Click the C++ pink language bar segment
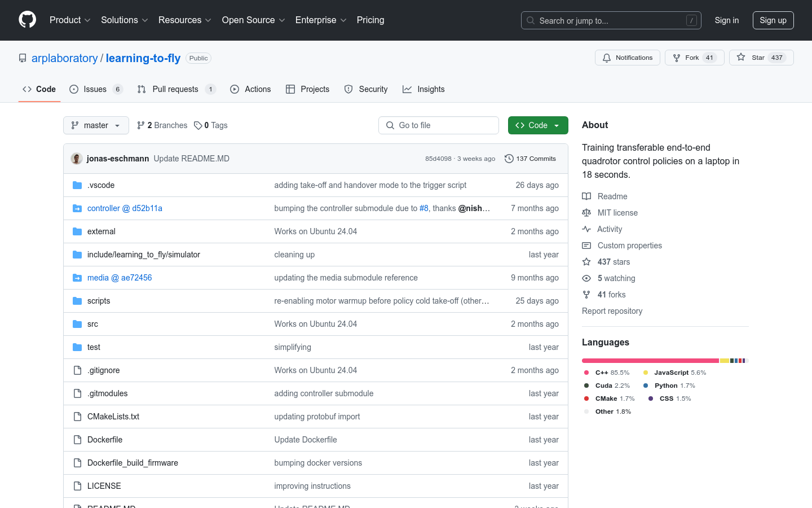The image size is (812, 508). pos(650,361)
